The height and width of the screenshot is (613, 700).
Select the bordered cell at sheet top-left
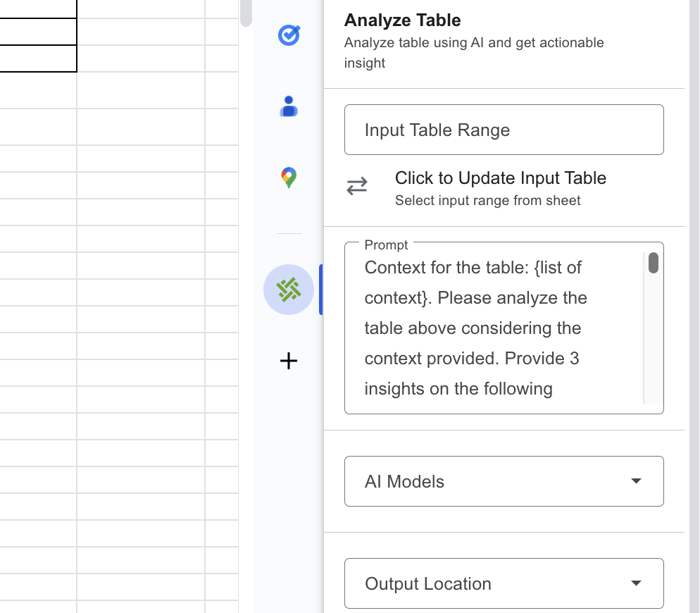pos(38,32)
